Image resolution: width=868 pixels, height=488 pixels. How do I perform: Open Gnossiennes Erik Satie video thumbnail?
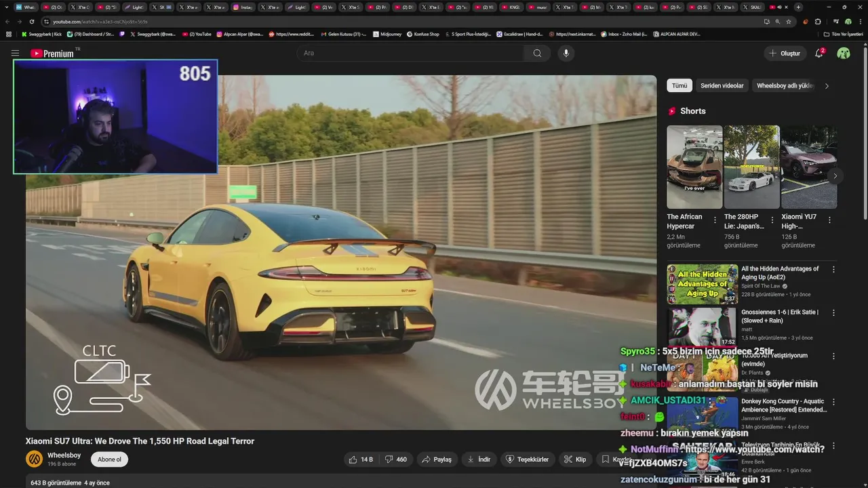coord(702,327)
